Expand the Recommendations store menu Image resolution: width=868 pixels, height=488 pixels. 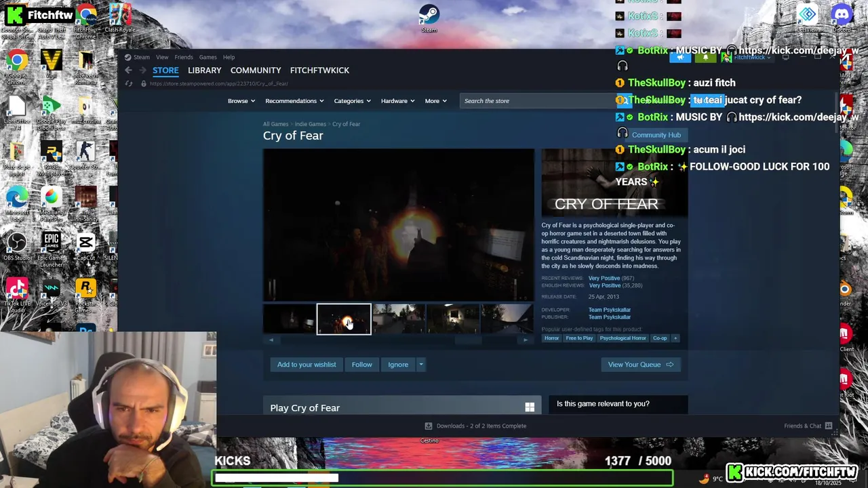click(295, 101)
